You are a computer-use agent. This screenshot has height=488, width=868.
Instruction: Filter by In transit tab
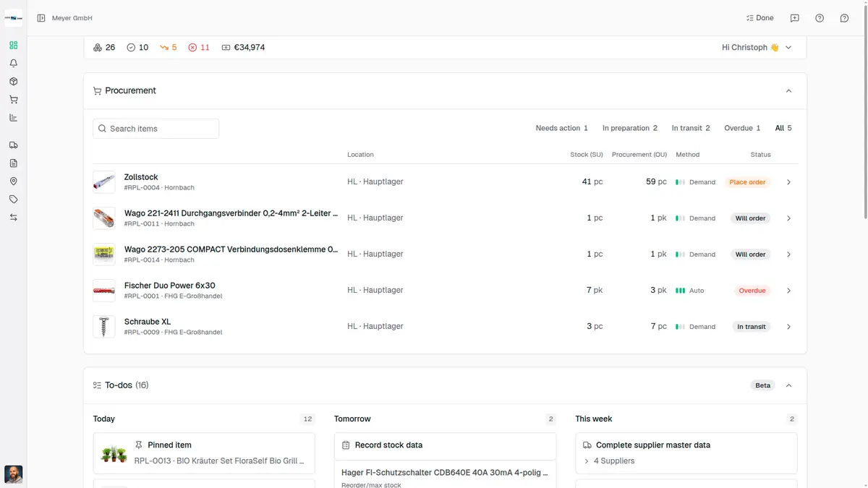(x=691, y=129)
